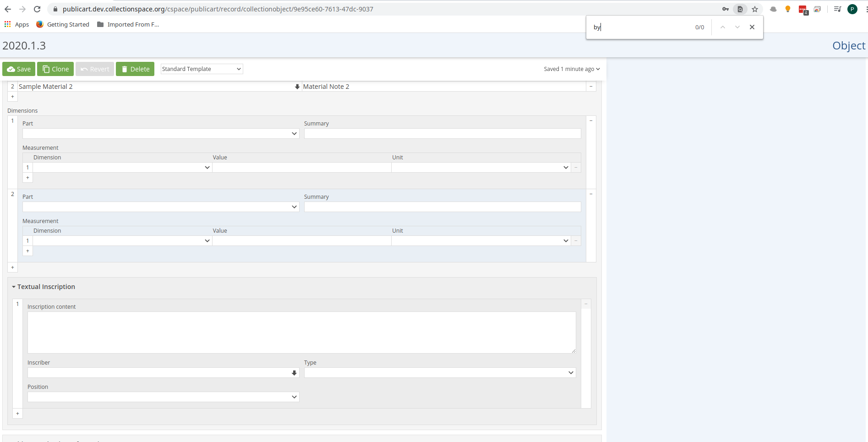Open the Sample Material 2 term picker arrow
The width and height of the screenshot is (868, 442).
[x=297, y=86]
